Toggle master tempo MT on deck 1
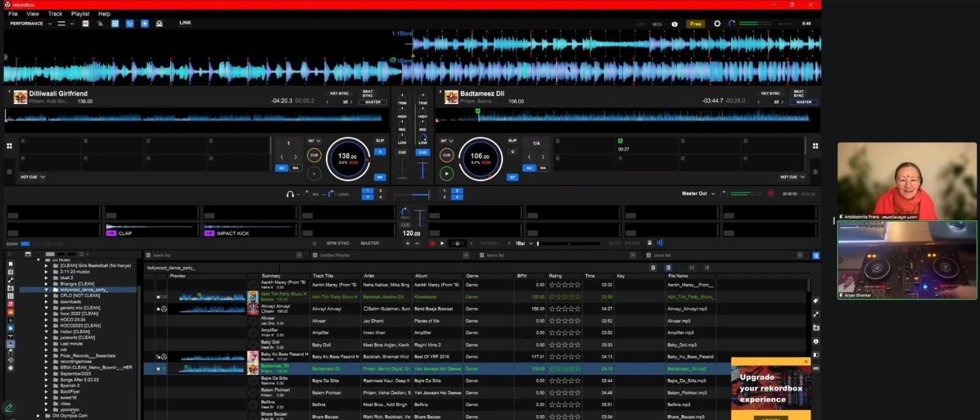Image resolution: width=980 pixels, height=420 pixels. pos(380,177)
